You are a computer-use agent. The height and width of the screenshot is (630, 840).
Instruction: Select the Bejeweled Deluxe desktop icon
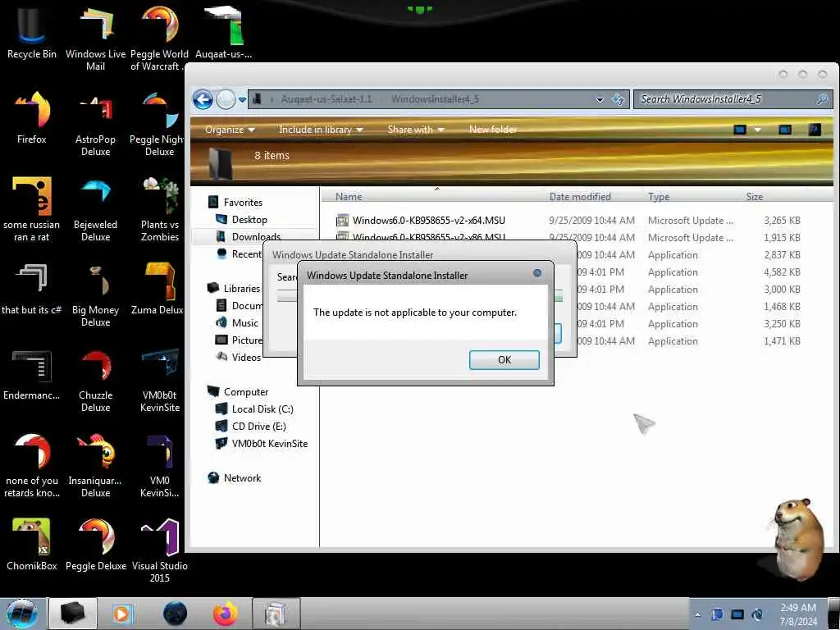pos(95,209)
